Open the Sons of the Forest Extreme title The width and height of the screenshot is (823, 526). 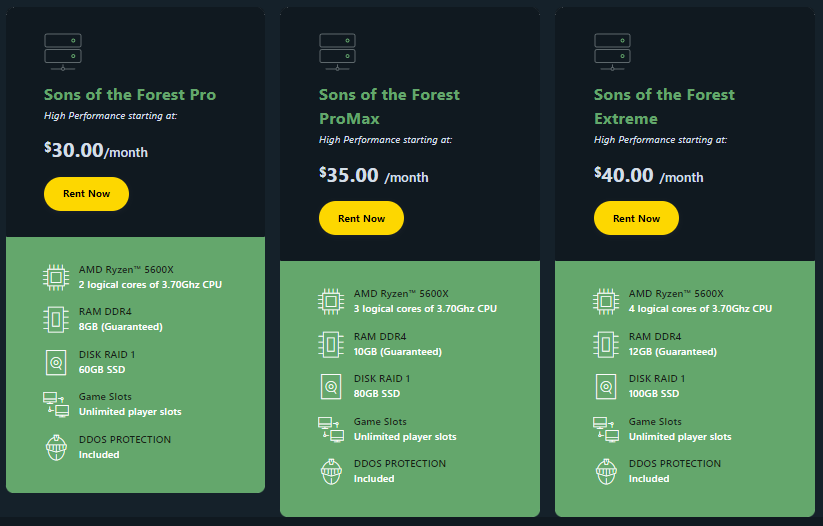coord(664,106)
